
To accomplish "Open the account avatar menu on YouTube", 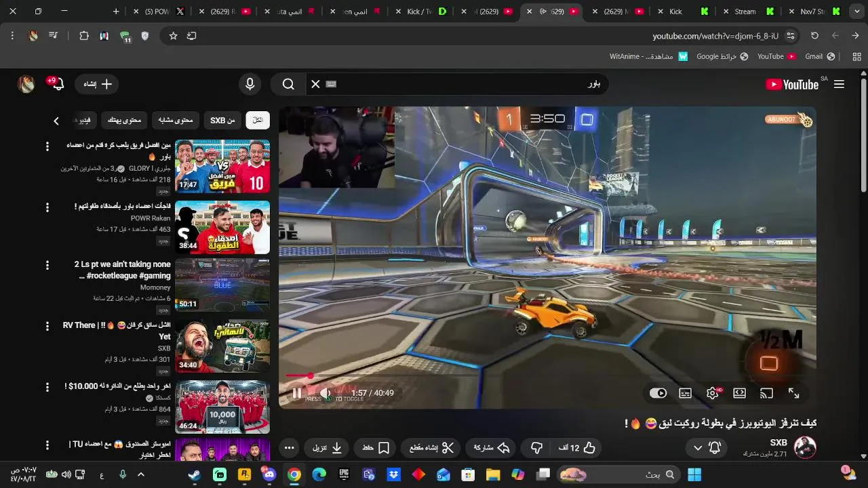I will (x=26, y=84).
